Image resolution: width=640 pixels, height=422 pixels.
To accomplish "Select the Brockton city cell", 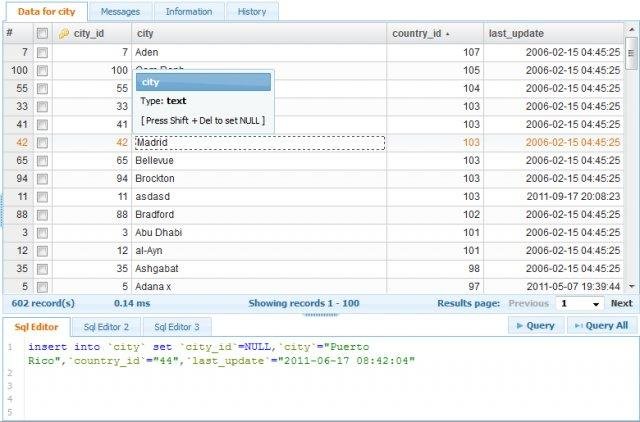I will 259,179.
